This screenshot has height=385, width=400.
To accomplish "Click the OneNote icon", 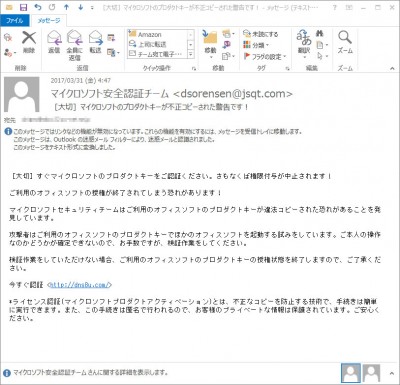I will pyautogui.click(x=227, y=45).
